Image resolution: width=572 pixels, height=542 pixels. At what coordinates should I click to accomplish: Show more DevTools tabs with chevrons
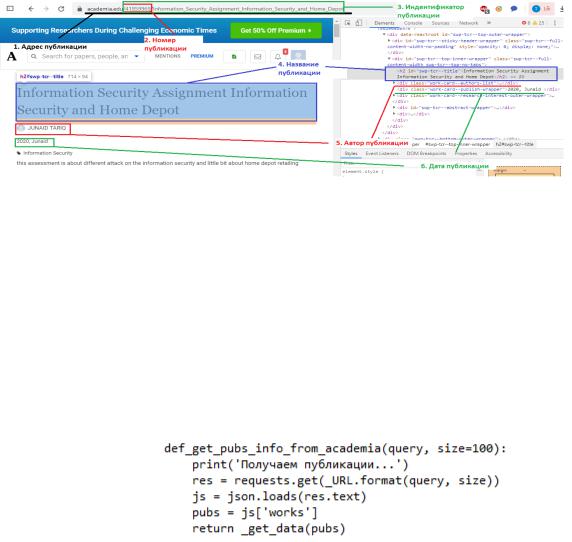489,23
